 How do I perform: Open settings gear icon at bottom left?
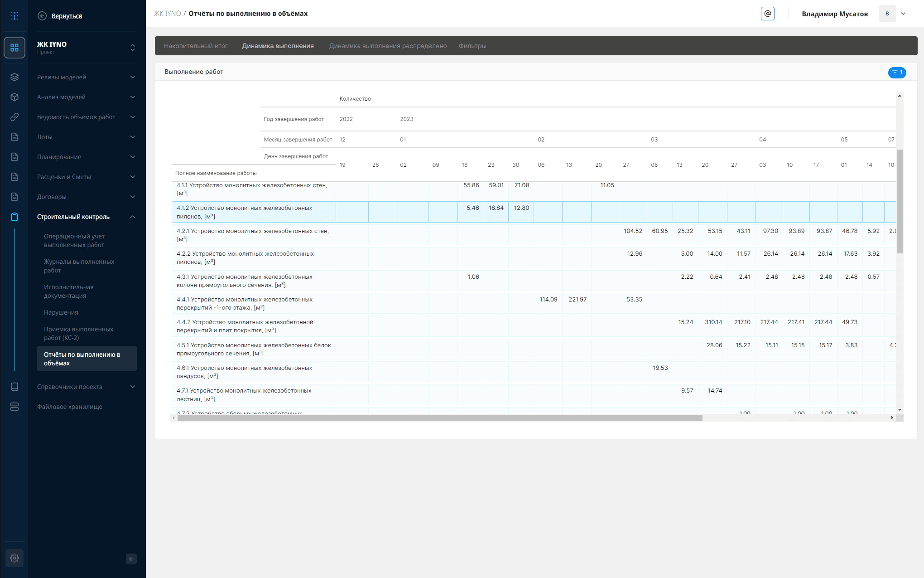(x=14, y=558)
